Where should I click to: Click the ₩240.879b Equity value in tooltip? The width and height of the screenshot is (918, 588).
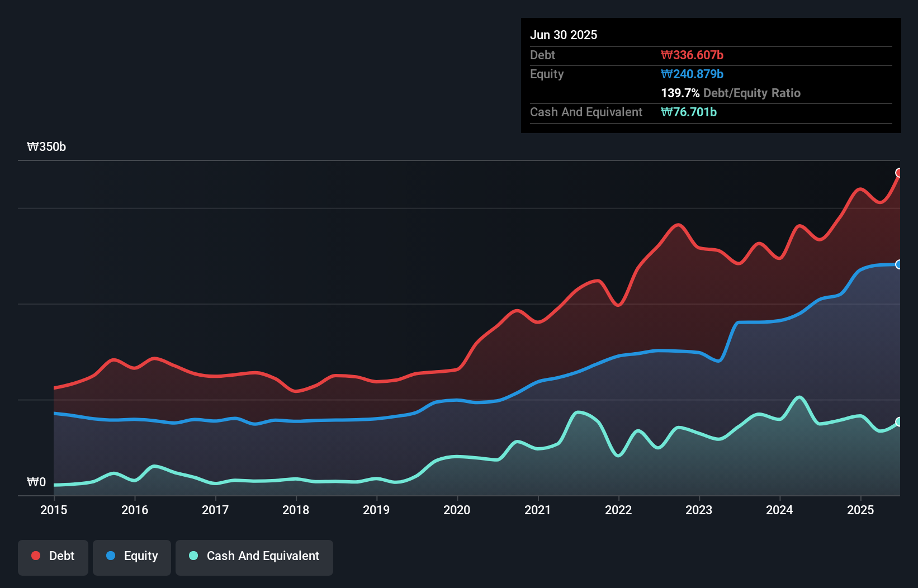(692, 74)
